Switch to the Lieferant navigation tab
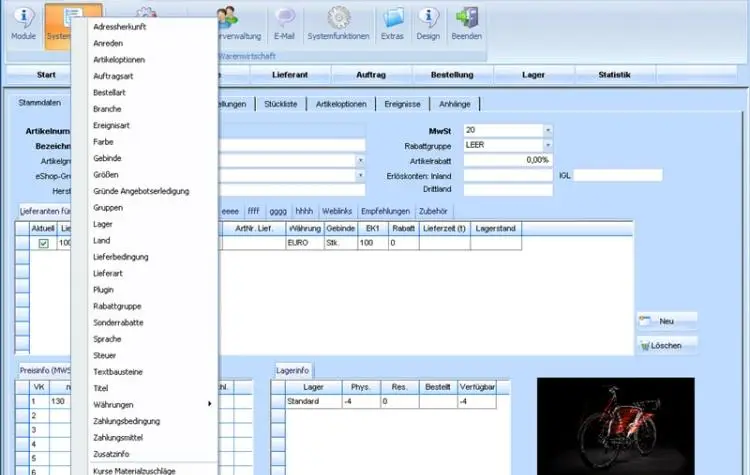Screen dimensions: 750x475 point(290,75)
